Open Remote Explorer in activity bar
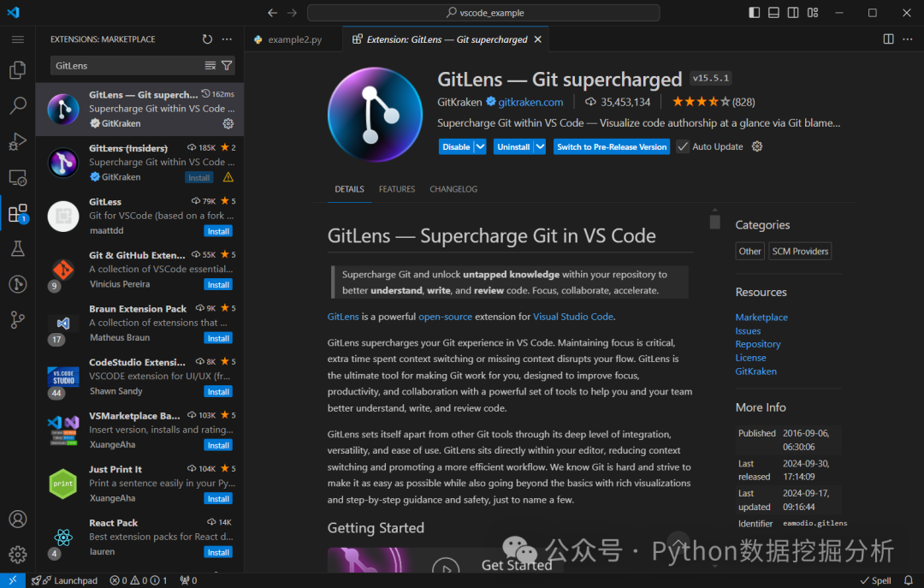The width and height of the screenshot is (924, 588). (18, 177)
